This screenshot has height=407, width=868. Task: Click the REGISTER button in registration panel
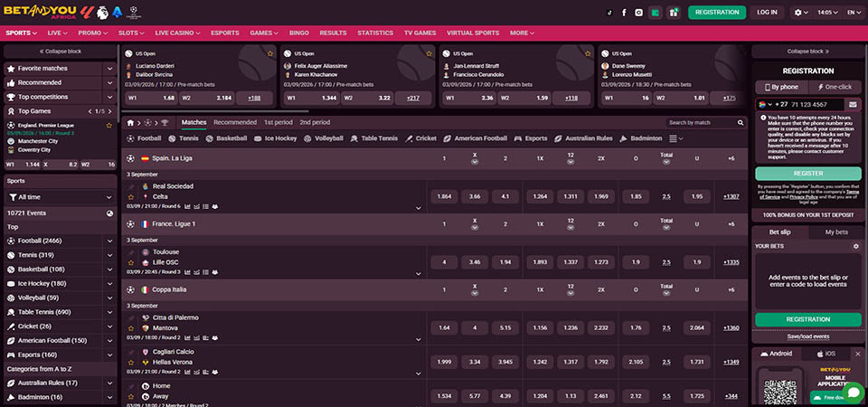tap(808, 174)
